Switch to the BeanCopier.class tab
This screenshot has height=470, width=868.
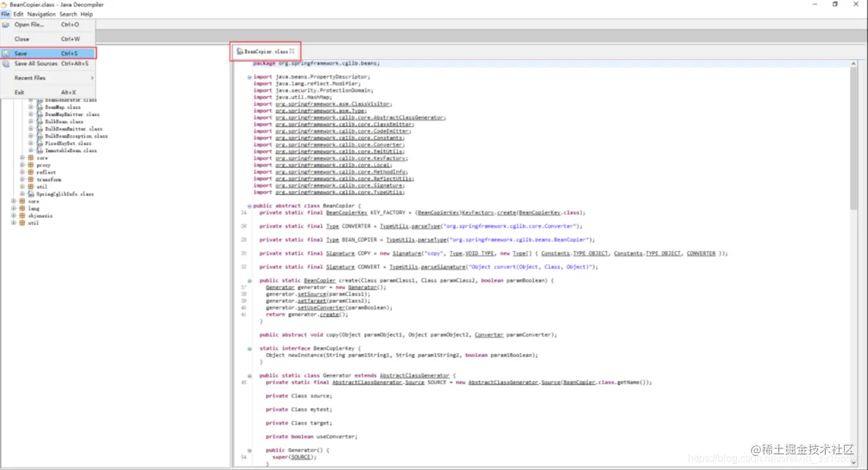click(x=266, y=51)
